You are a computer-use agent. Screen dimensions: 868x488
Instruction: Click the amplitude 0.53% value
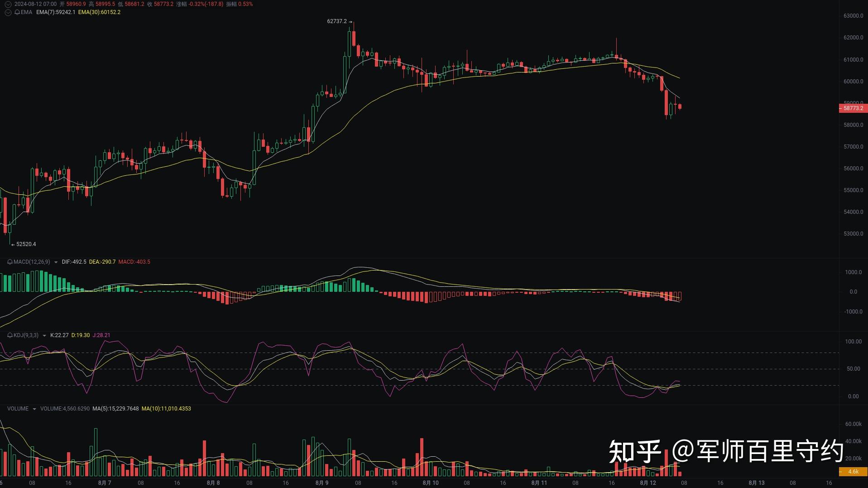coord(245,4)
